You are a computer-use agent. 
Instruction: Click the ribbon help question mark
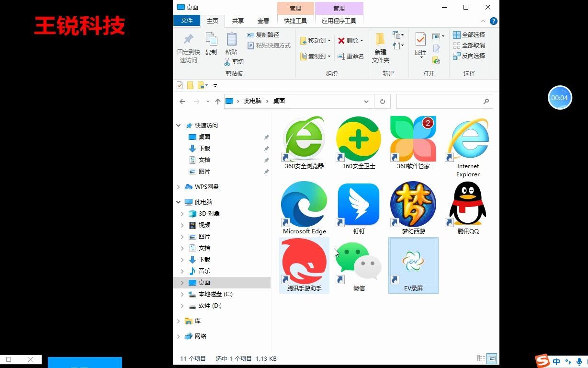pos(494,21)
